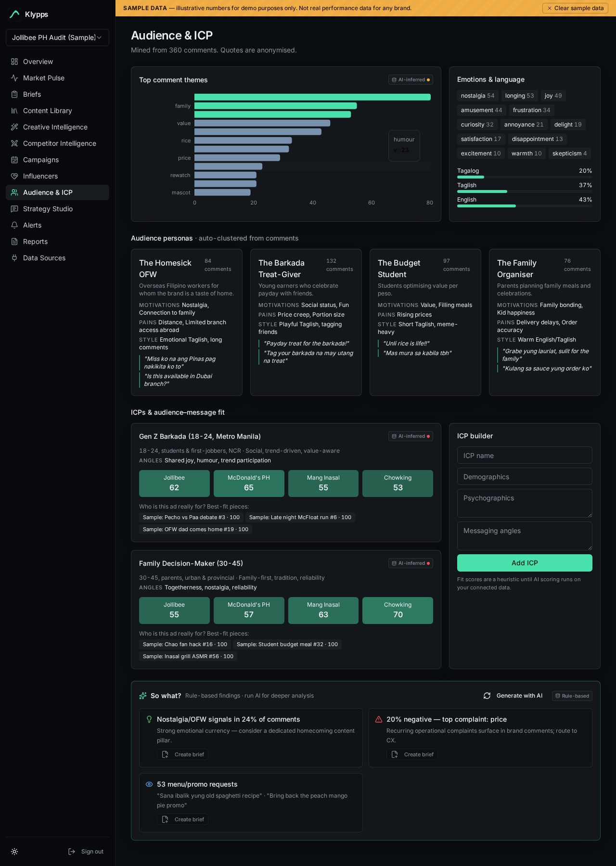Image resolution: width=616 pixels, height=866 pixels.
Task: Click the Influencers heart-handshake icon
Action: [x=14, y=176]
